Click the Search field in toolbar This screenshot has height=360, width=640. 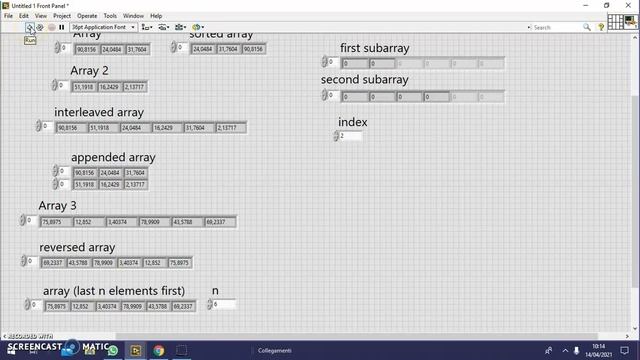pos(556,27)
